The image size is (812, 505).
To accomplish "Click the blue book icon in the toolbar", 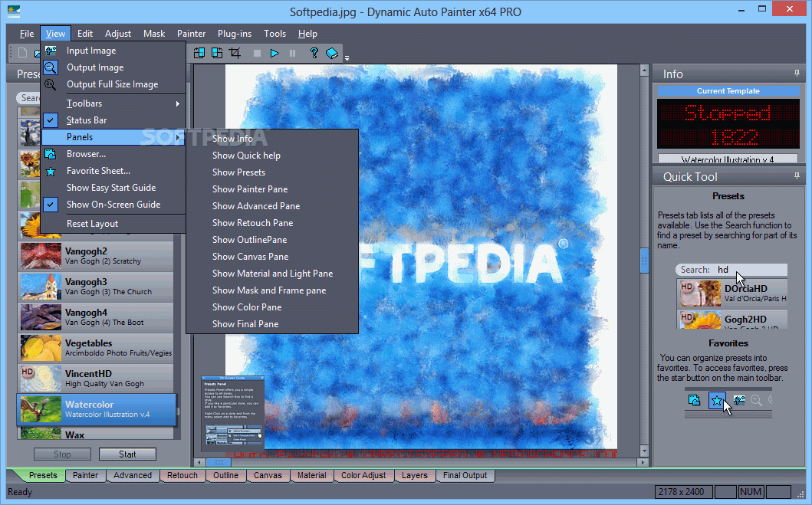I will [x=331, y=53].
